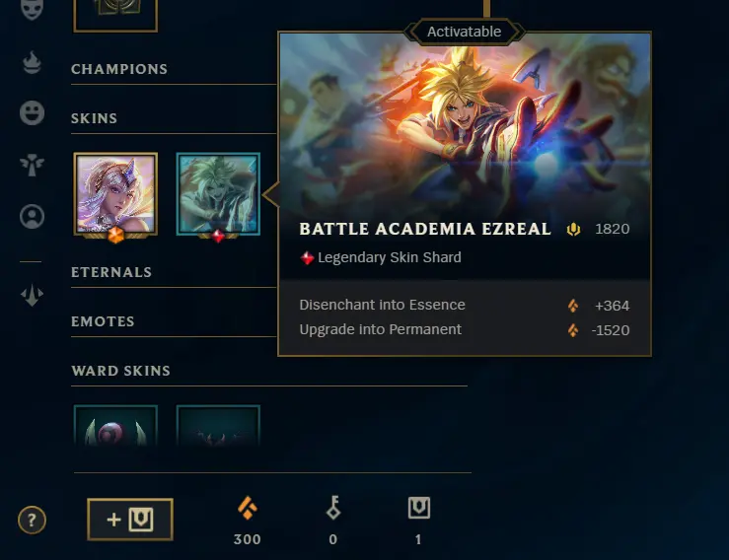Select the downward arrow crest sidebar icon
The width and height of the screenshot is (729, 560).
32,295
